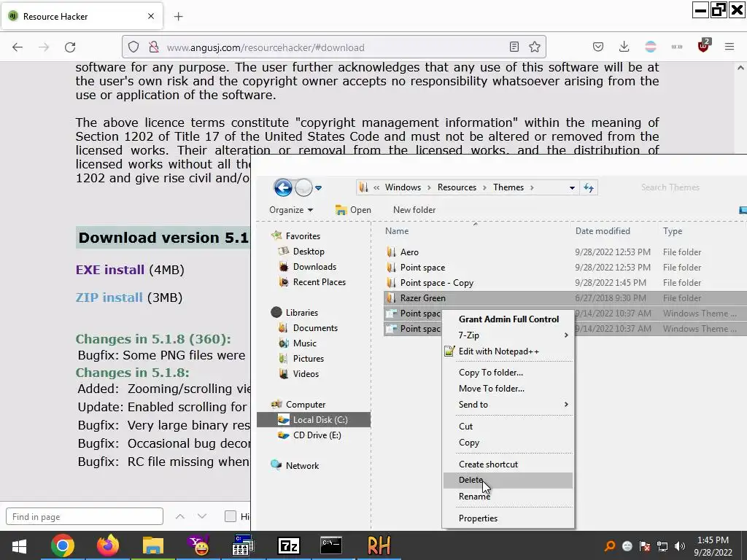Toggle reader view in the address bar
The image size is (747, 560).
click(514, 47)
